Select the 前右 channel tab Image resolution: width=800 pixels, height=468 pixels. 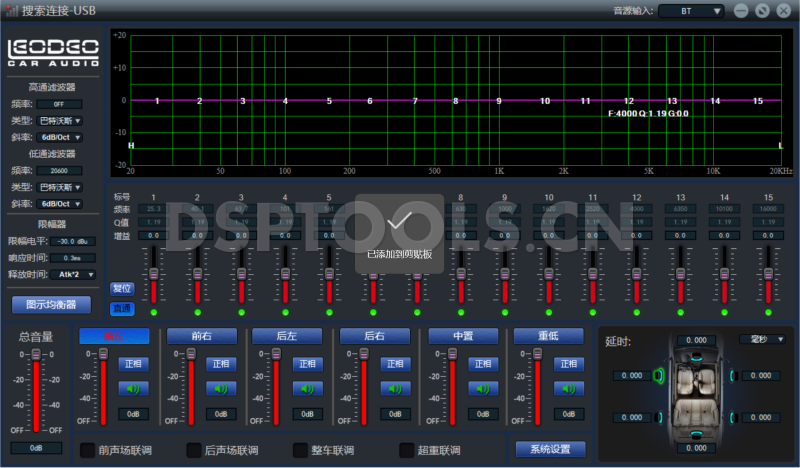tap(201, 336)
